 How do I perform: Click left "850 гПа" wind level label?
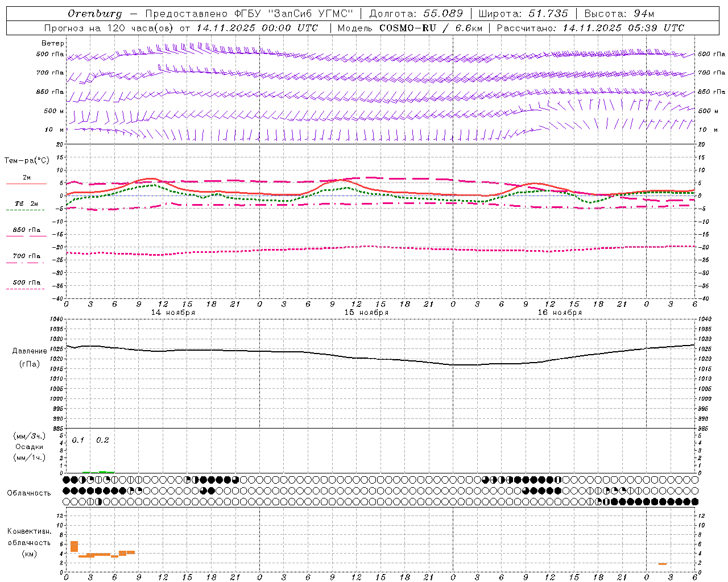click(50, 92)
